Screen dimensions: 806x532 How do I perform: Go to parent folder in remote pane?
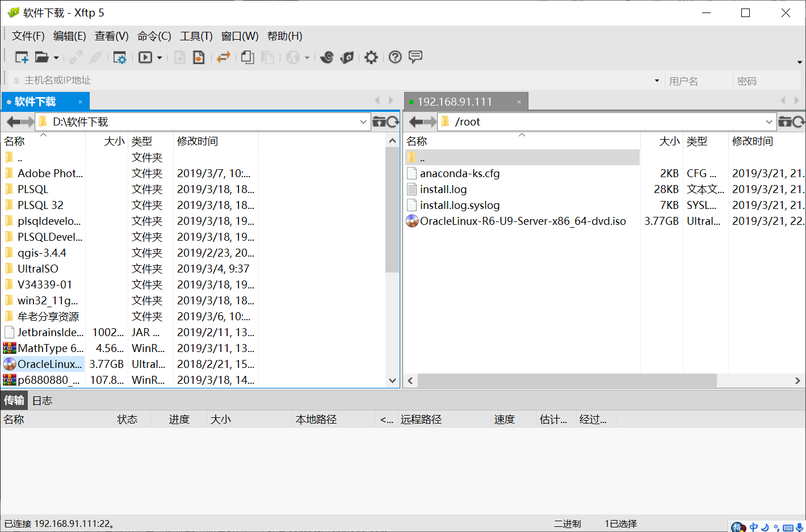click(786, 122)
